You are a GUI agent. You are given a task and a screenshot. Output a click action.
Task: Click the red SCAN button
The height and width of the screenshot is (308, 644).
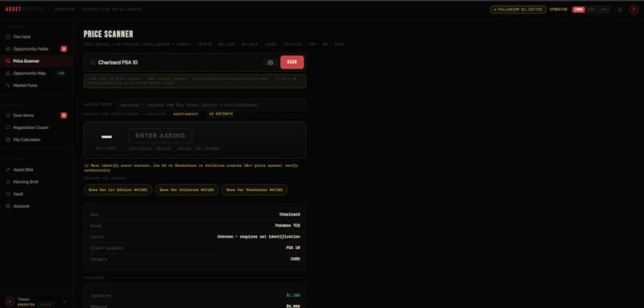[x=292, y=62]
